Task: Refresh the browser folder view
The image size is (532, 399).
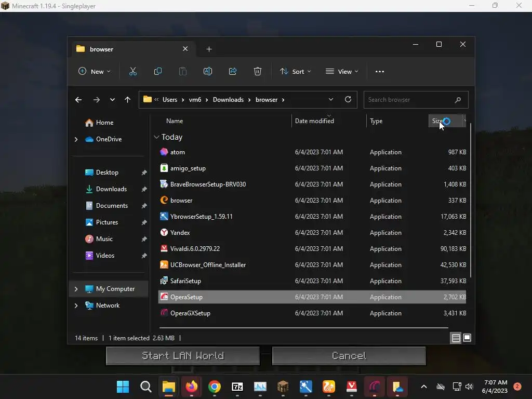Action: pyautogui.click(x=348, y=99)
